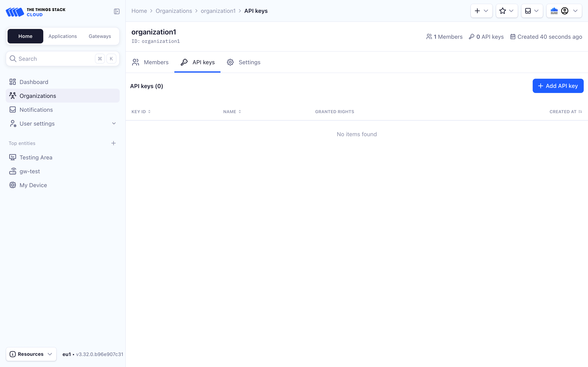Click the API keys tab icon
Screen dimensions: 588x367
[184, 62]
